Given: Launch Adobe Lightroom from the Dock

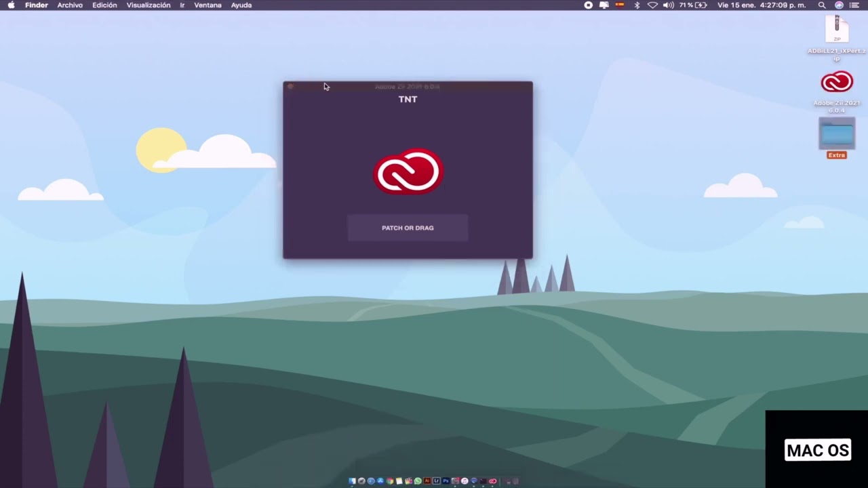Looking at the screenshot, I should 437,481.
